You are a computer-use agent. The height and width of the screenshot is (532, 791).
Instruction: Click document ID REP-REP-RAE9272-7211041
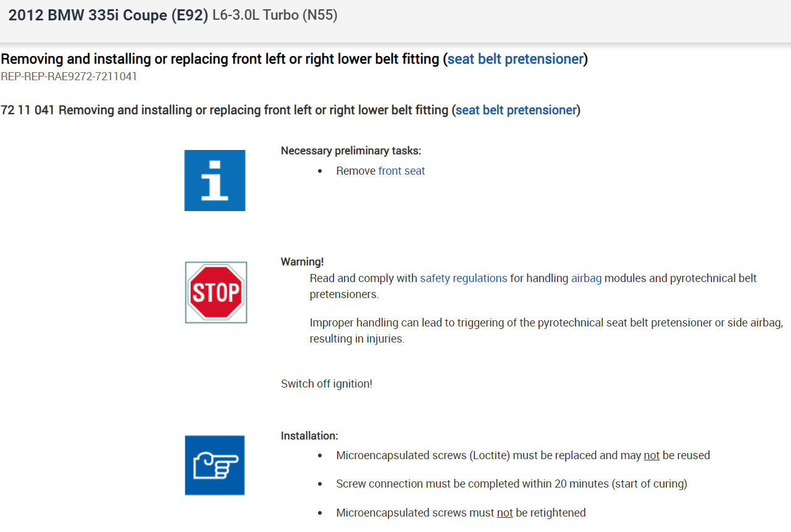(69, 77)
